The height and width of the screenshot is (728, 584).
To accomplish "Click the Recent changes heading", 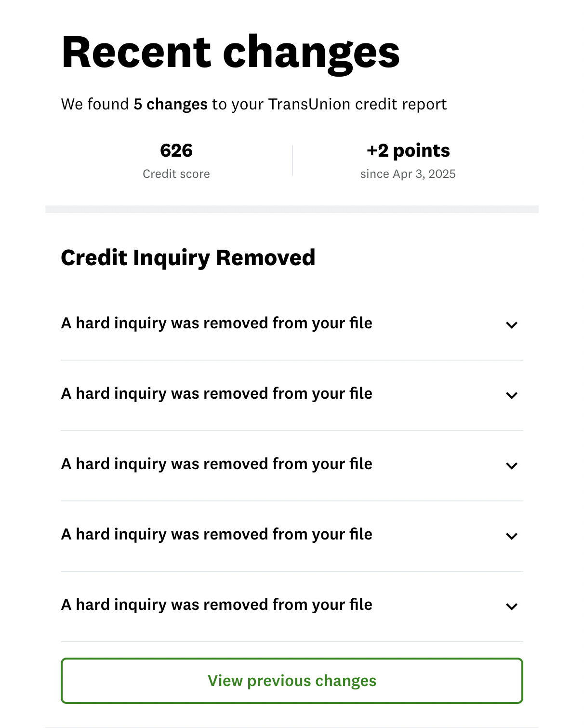I will tap(230, 53).
